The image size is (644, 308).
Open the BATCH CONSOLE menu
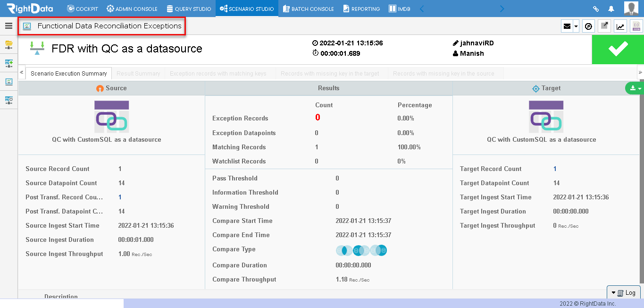click(309, 9)
